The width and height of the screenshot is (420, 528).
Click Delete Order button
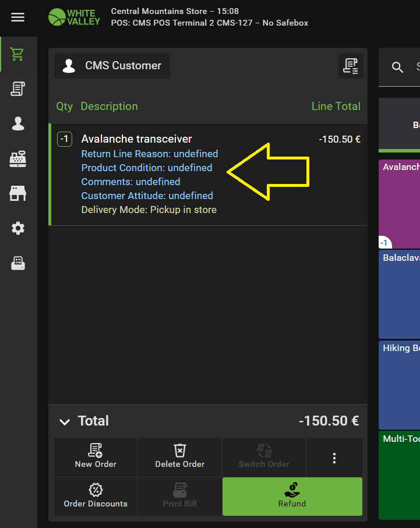[179, 457]
